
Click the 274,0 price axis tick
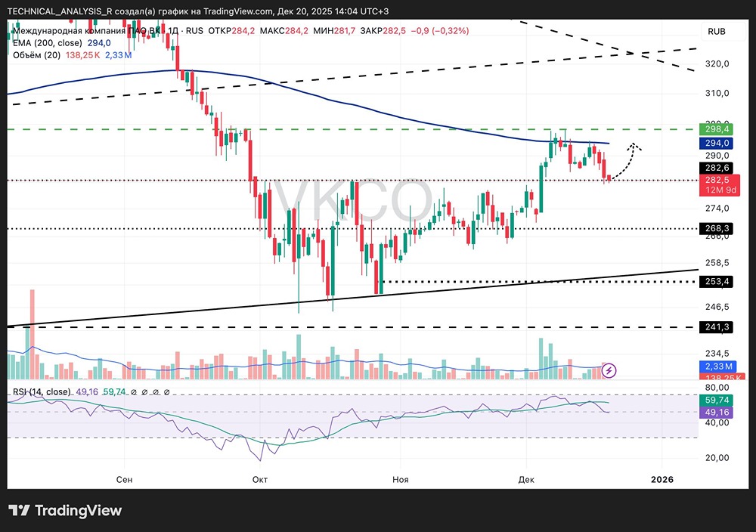(x=717, y=208)
